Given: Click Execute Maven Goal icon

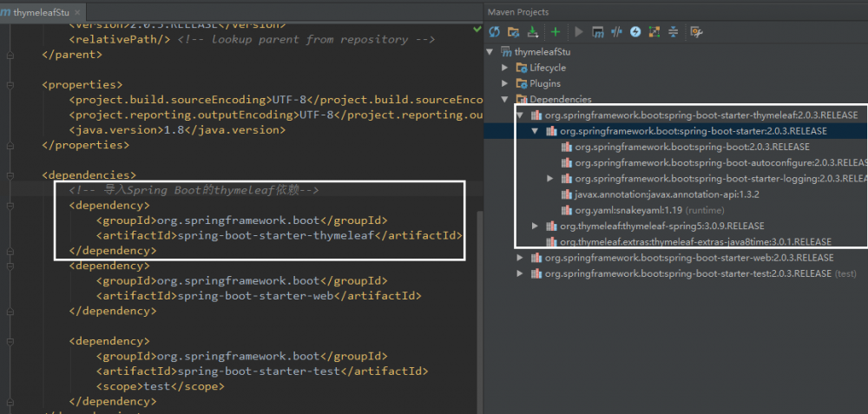Looking at the screenshot, I should (597, 31).
